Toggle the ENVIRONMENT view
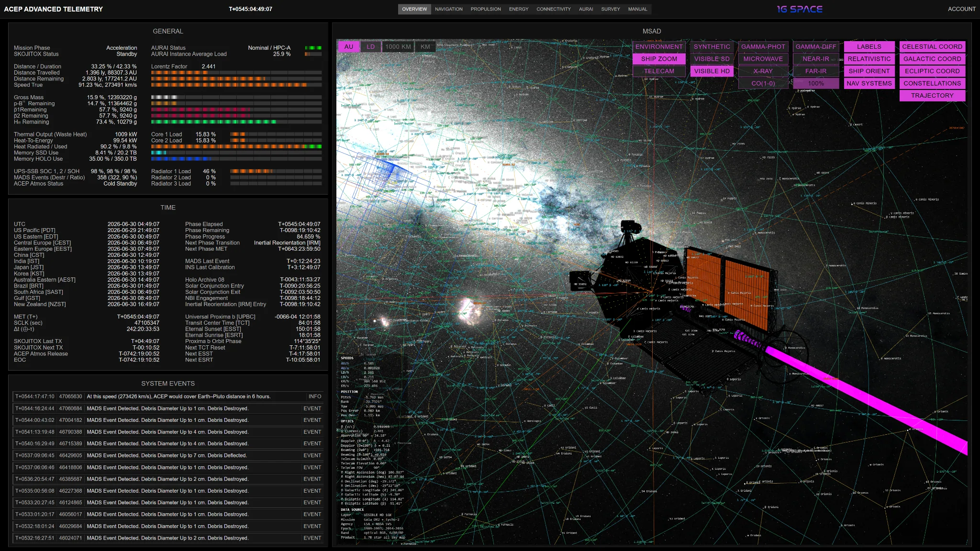Screen dimensions: 980x551 click(x=659, y=47)
